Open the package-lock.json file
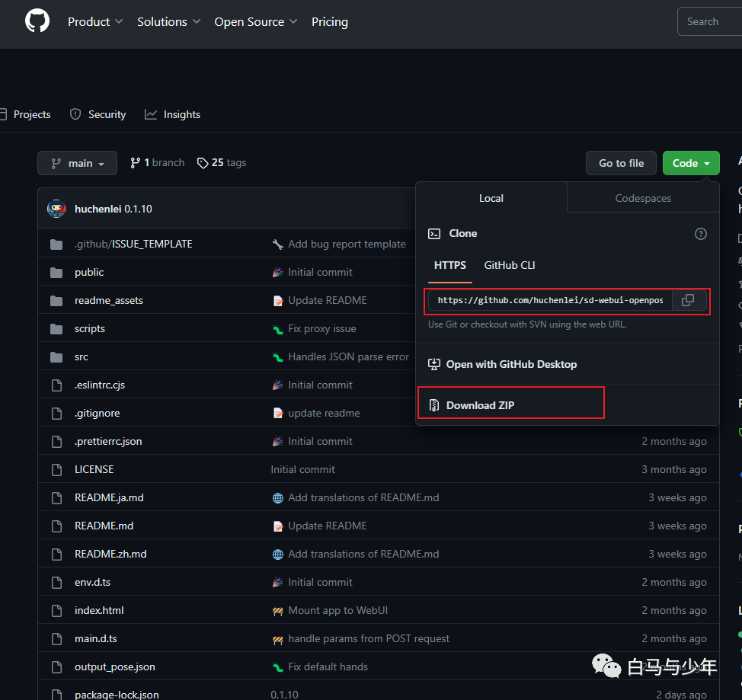Image resolution: width=742 pixels, height=700 pixels. click(117, 695)
